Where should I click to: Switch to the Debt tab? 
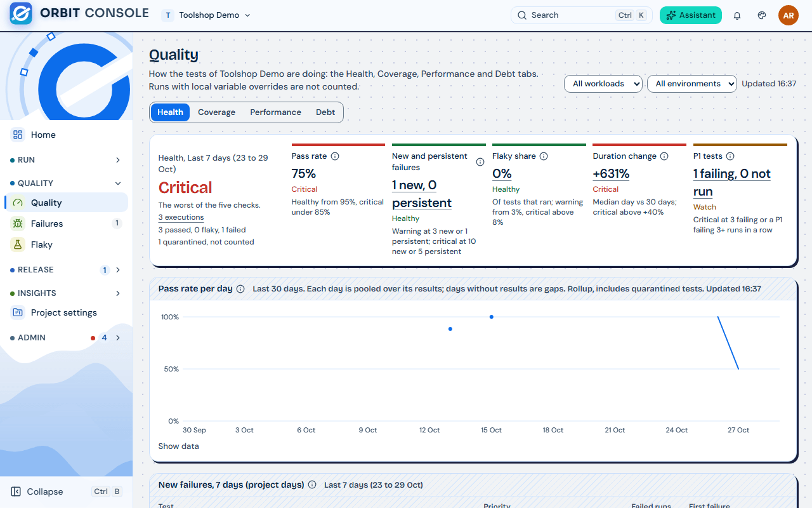[x=325, y=112]
